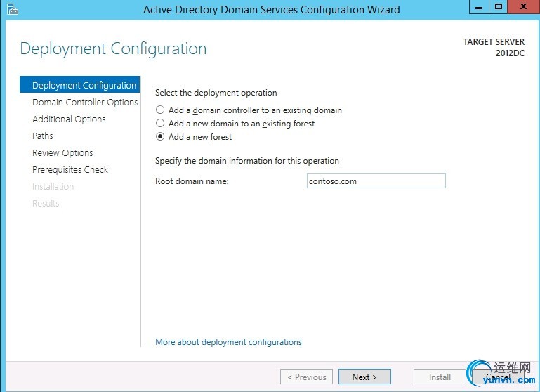
Task: Open 'More about deployment configurations' link
Action: click(228, 342)
